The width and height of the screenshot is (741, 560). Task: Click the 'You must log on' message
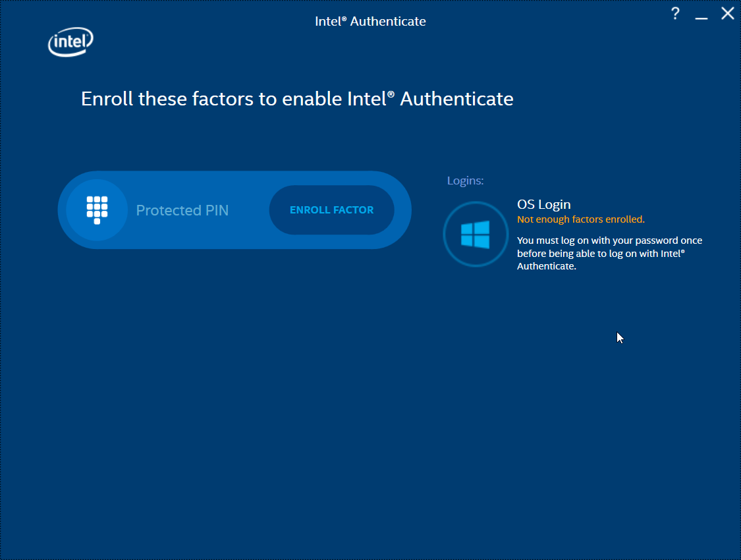(610, 253)
